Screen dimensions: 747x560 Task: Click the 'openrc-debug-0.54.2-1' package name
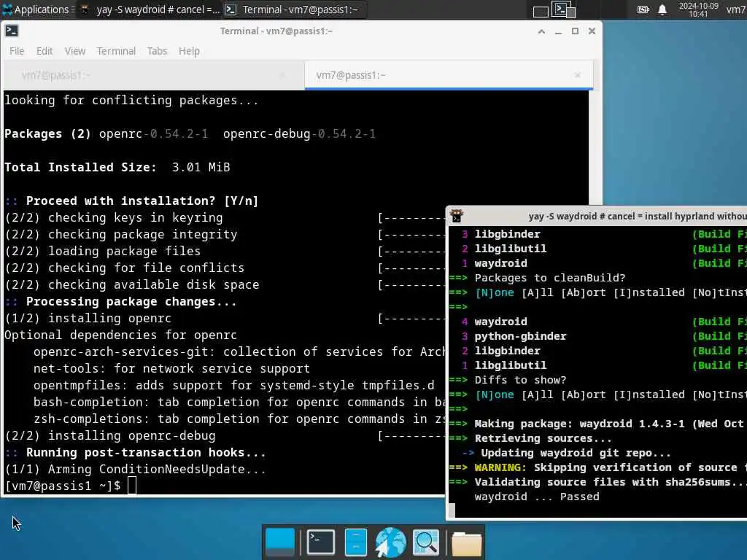(x=299, y=134)
